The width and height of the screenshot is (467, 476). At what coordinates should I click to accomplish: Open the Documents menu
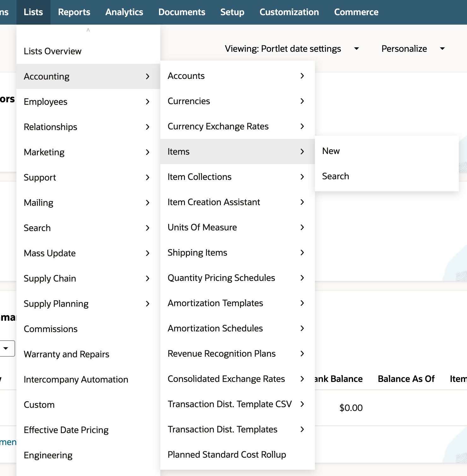[182, 12]
